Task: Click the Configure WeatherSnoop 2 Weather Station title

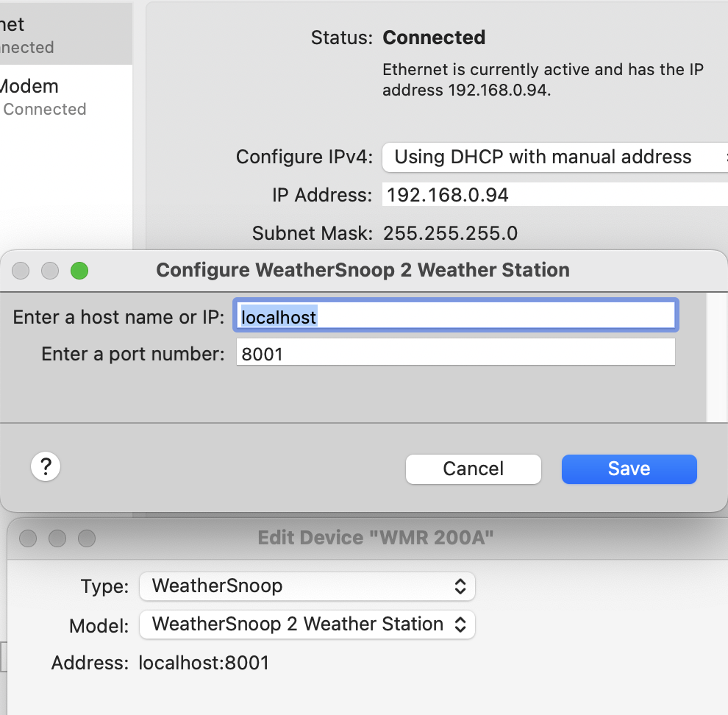Action: tap(363, 270)
